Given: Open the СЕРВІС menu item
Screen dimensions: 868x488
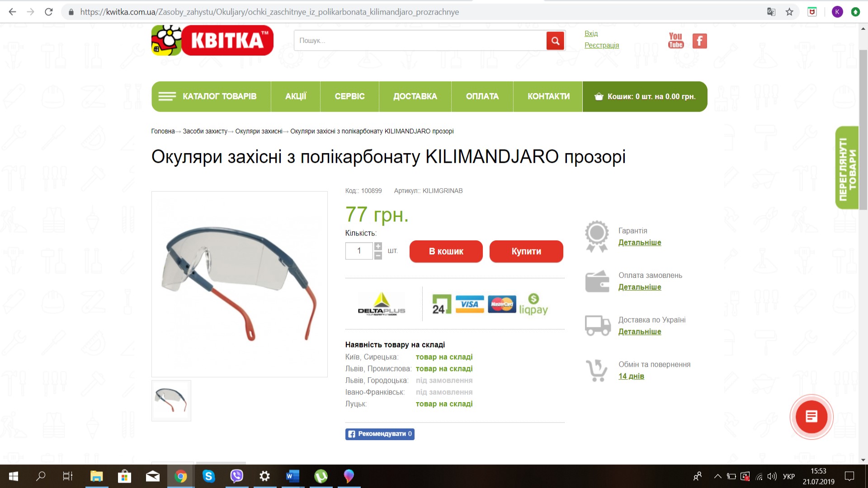Looking at the screenshot, I should click(x=349, y=96).
